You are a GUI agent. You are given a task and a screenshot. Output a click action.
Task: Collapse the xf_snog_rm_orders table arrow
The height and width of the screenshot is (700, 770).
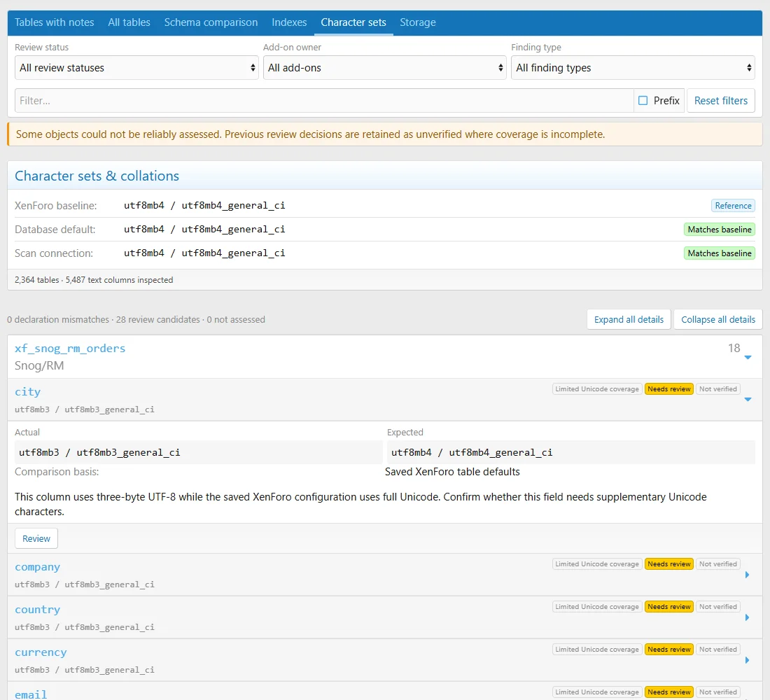click(748, 358)
